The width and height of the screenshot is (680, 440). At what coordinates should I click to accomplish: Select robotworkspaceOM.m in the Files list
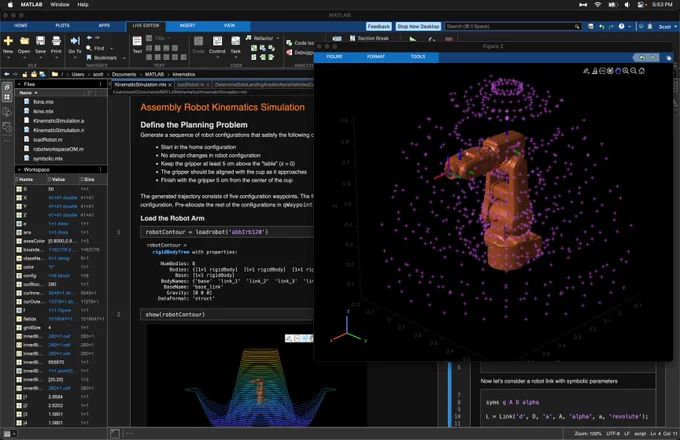tap(58, 149)
